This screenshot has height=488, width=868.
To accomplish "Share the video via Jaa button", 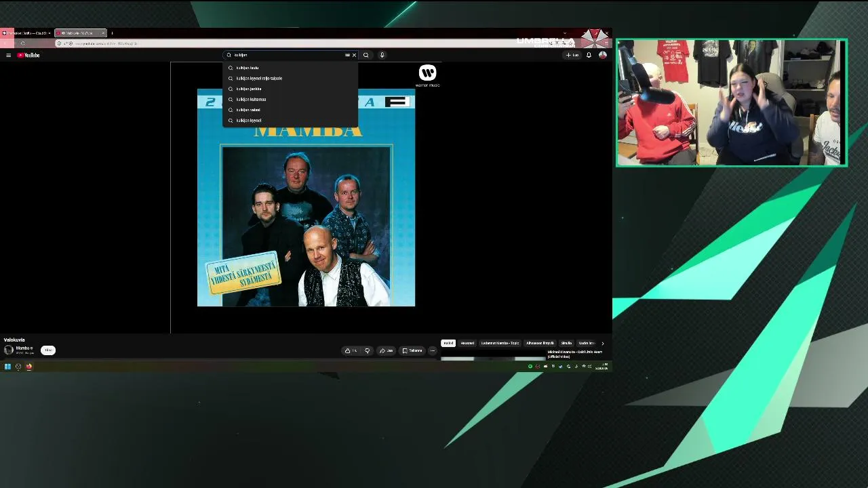I will point(387,350).
